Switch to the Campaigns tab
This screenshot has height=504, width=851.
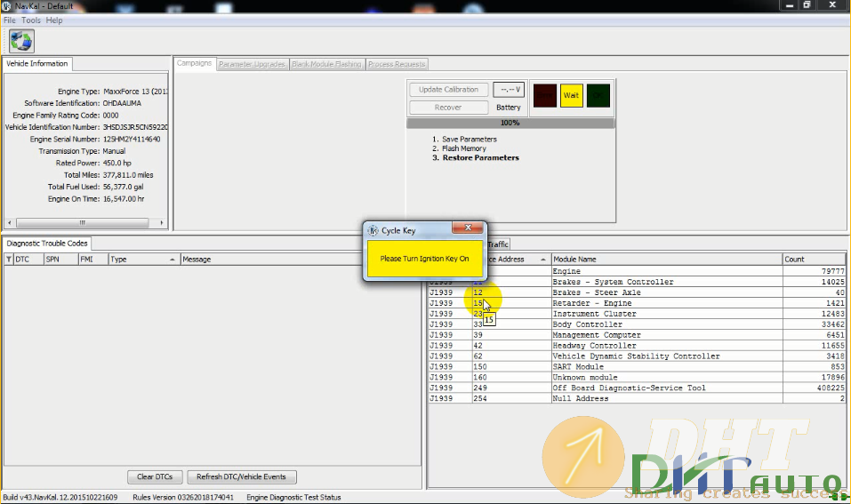[194, 63]
